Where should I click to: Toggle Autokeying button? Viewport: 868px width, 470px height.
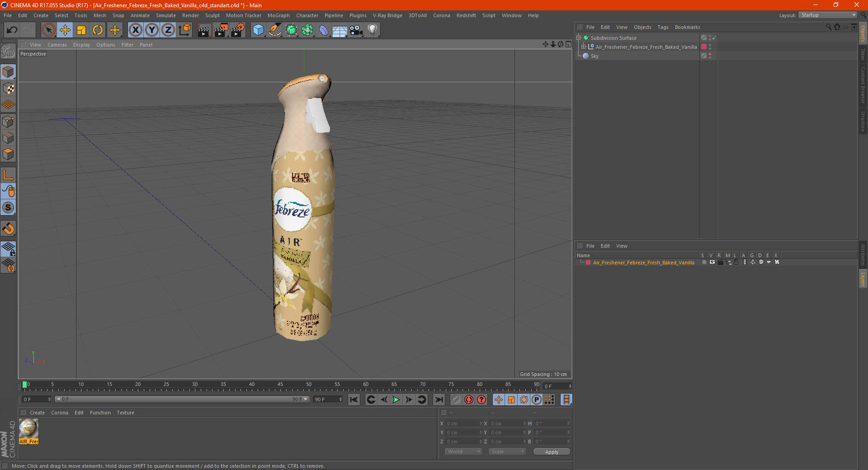pyautogui.click(x=469, y=399)
